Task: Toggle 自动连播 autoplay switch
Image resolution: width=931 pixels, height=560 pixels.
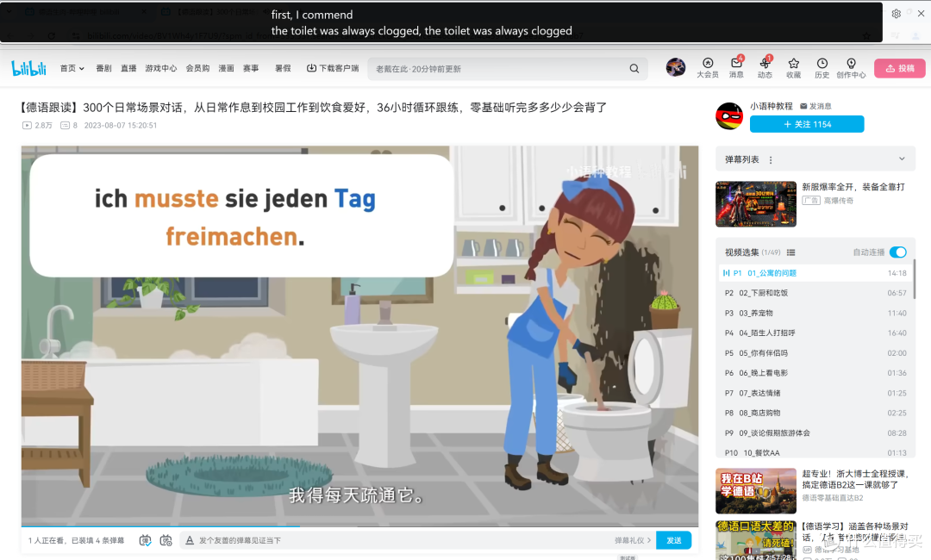Action: tap(897, 252)
